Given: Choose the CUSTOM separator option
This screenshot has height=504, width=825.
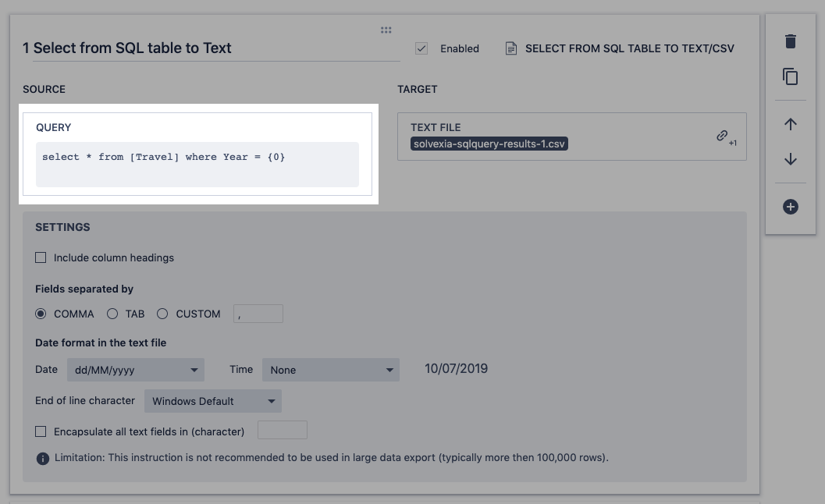Looking at the screenshot, I should [162, 314].
